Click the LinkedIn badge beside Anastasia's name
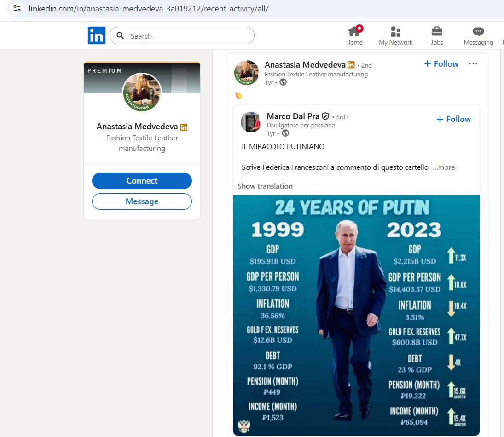 tap(351, 65)
